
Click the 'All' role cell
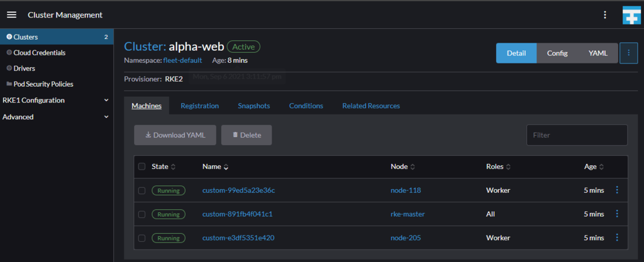[x=491, y=214]
